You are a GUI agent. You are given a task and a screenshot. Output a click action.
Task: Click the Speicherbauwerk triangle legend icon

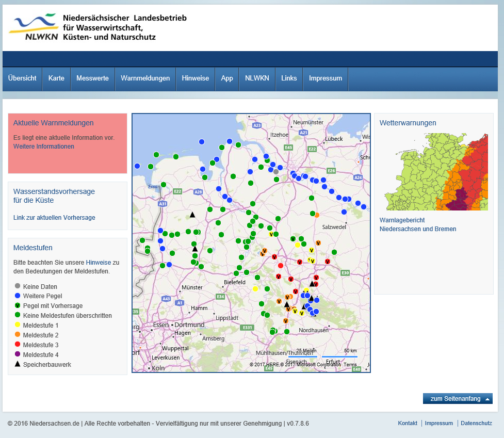tap(18, 364)
